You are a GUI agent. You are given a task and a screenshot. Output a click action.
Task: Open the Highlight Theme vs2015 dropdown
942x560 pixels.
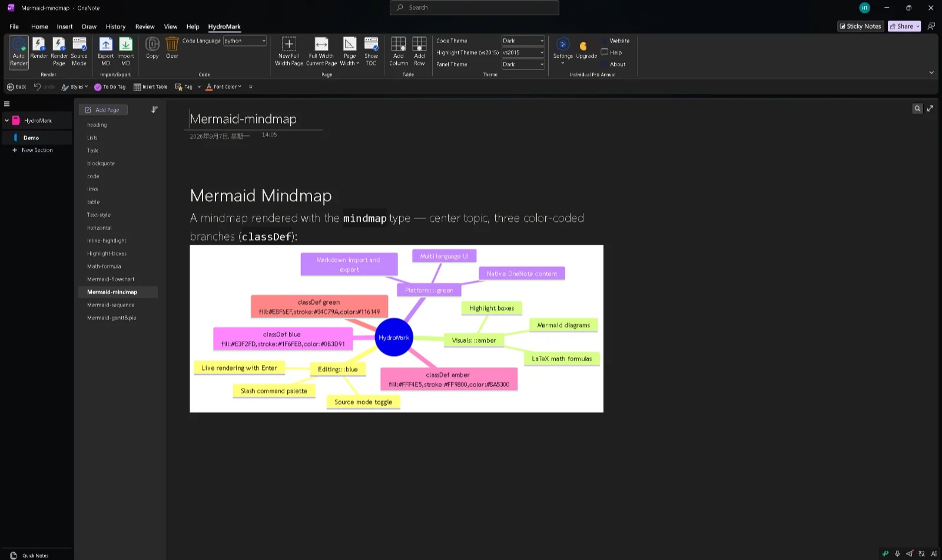pos(523,52)
